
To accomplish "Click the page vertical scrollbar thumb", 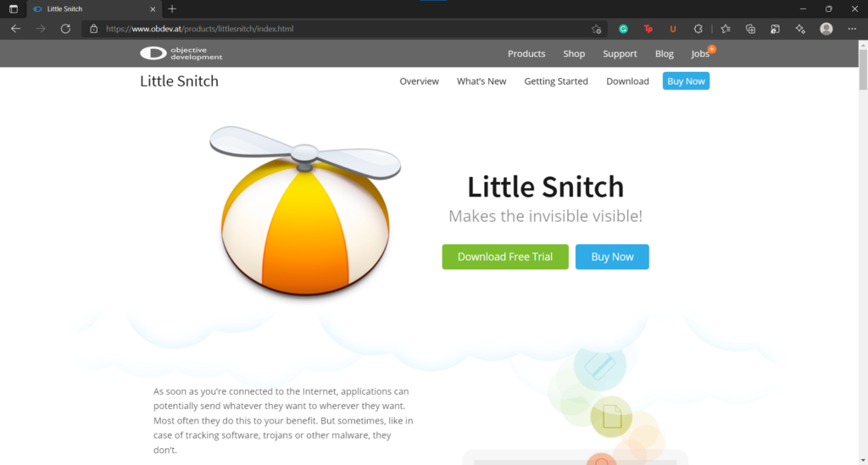I will (862, 69).
